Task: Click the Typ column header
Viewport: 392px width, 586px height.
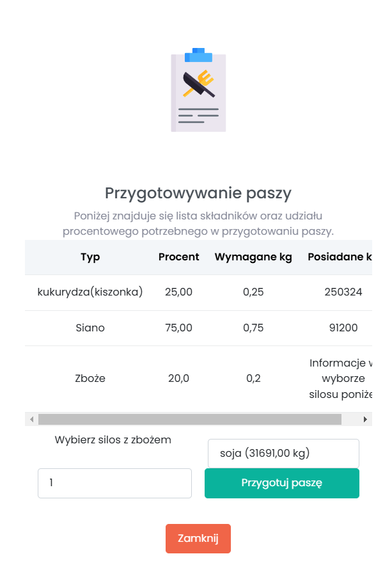Action: (90, 257)
